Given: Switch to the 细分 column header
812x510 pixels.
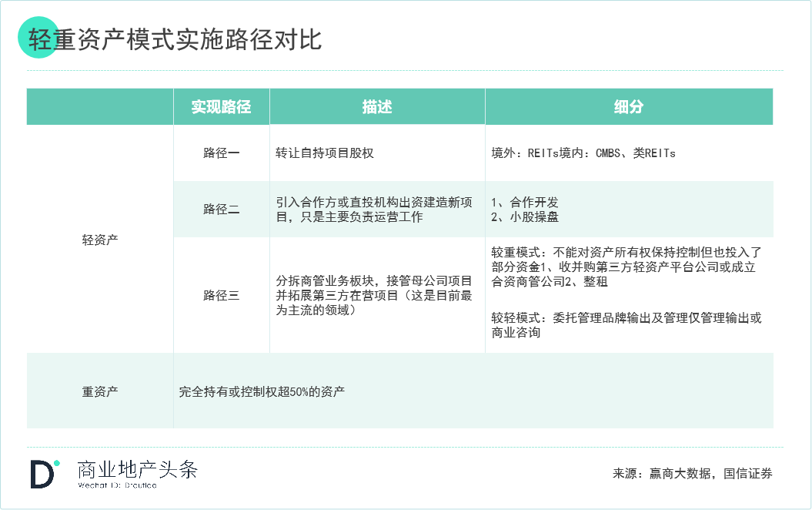Looking at the screenshot, I should pyautogui.click(x=629, y=107).
